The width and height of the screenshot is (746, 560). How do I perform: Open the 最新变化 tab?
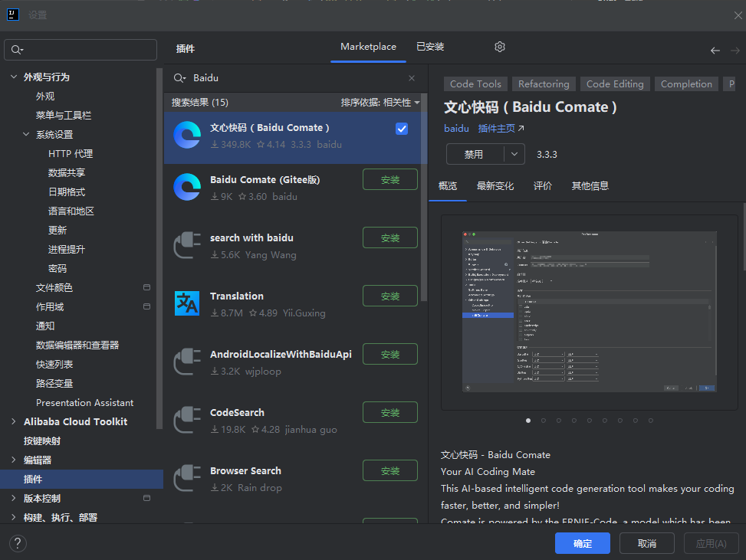click(x=495, y=186)
